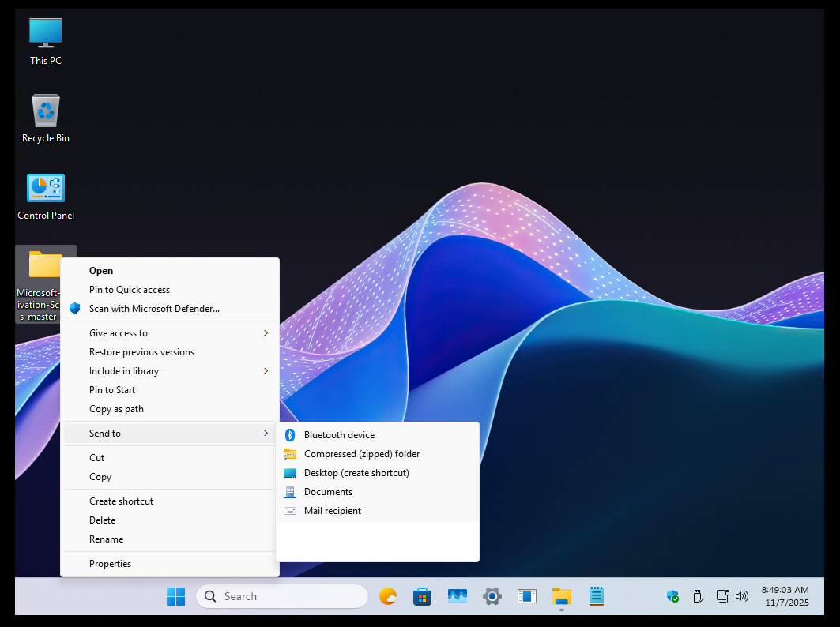Select Restore previous versions
The height and width of the screenshot is (627, 840).
170,352
